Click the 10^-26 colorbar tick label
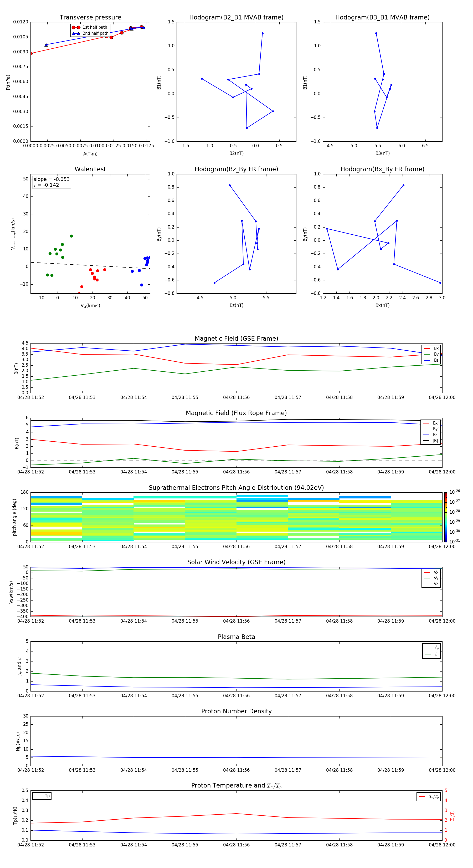473x868 pixels. [455, 492]
